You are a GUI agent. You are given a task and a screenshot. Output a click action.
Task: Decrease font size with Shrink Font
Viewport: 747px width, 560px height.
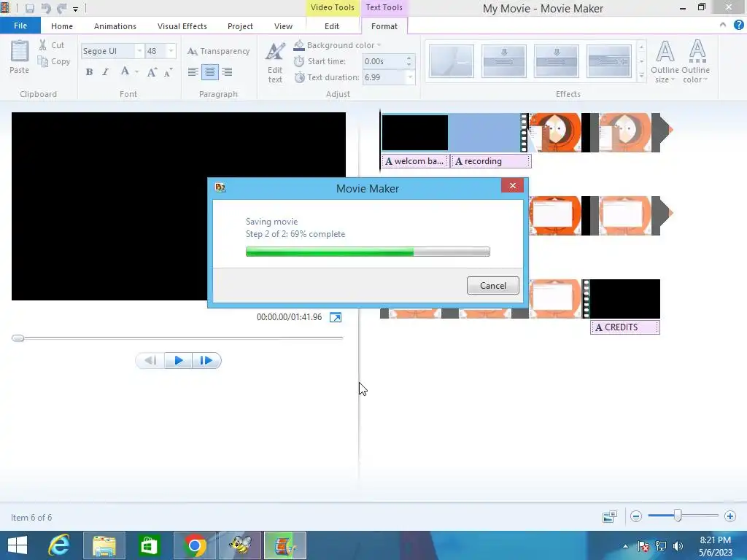[169, 72]
